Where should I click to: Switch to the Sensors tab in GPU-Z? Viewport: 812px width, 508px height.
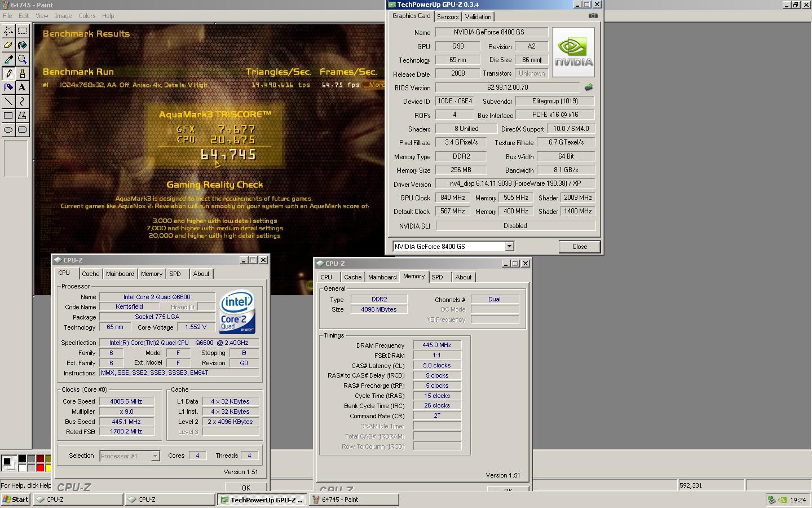pyautogui.click(x=448, y=17)
